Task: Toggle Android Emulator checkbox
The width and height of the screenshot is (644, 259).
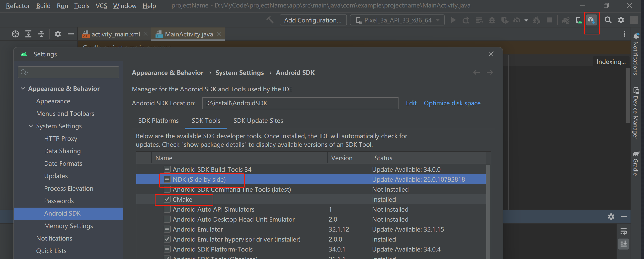Action: tap(167, 229)
